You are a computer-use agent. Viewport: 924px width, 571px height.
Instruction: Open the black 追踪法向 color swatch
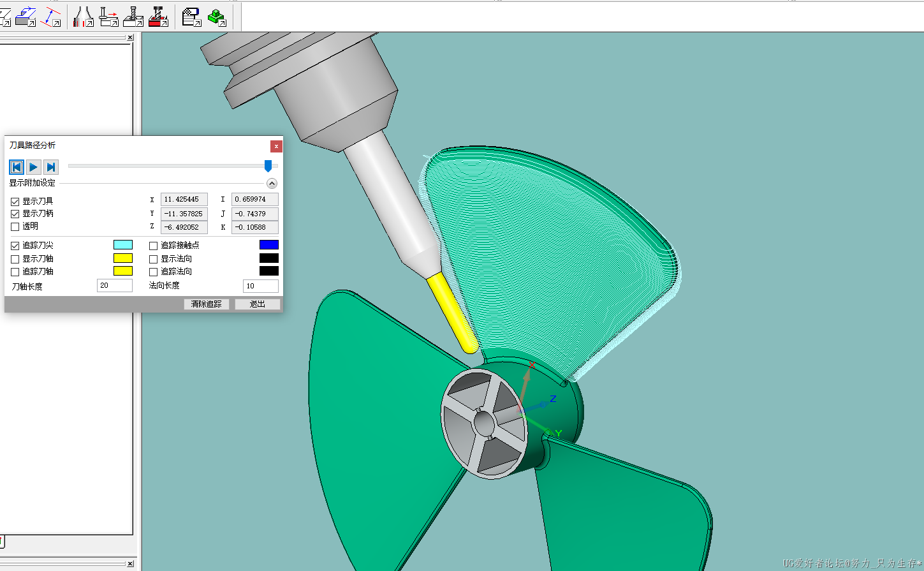(269, 271)
